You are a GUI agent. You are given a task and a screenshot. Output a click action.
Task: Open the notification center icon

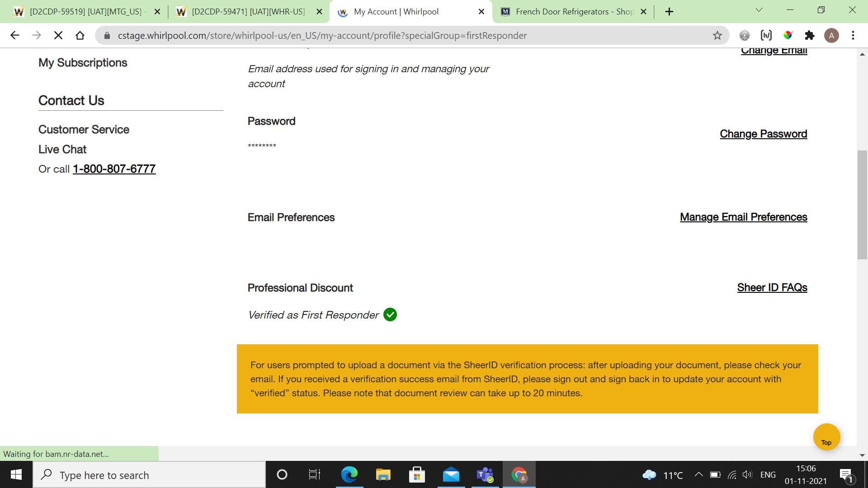(x=847, y=475)
